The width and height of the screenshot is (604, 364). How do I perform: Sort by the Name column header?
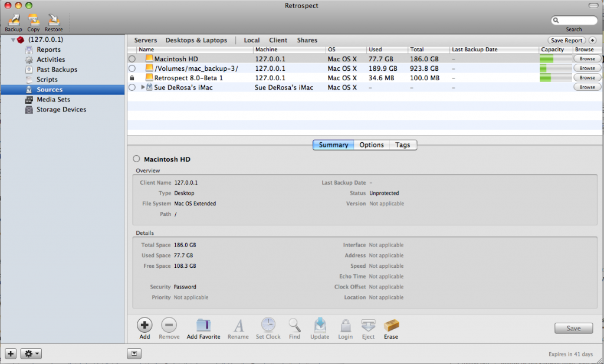tap(195, 50)
